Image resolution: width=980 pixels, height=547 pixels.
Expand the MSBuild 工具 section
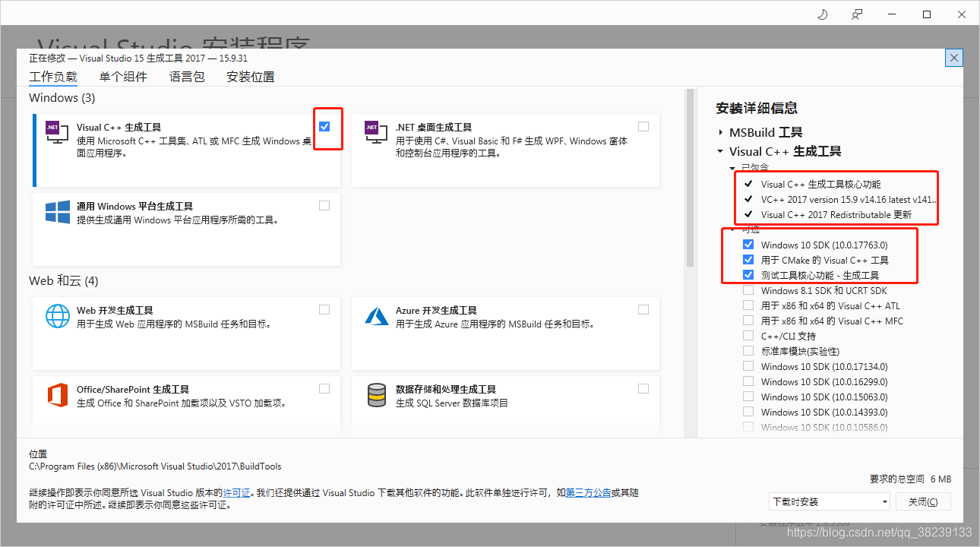point(720,132)
